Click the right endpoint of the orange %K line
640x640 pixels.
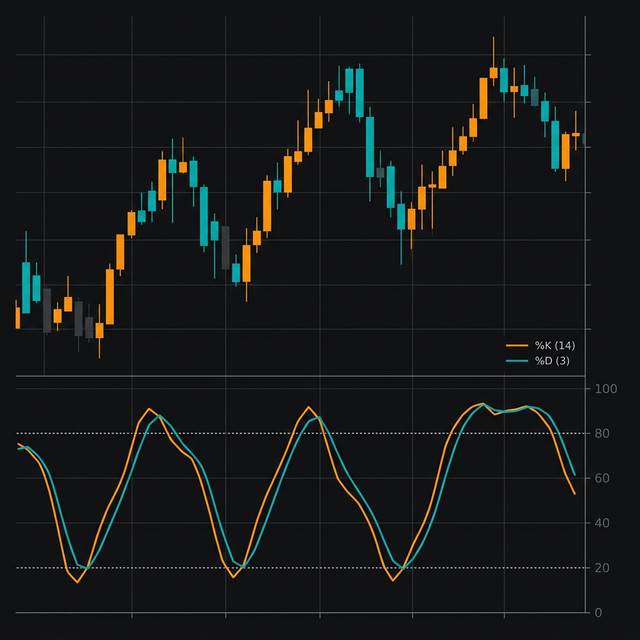tap(575, 493)
